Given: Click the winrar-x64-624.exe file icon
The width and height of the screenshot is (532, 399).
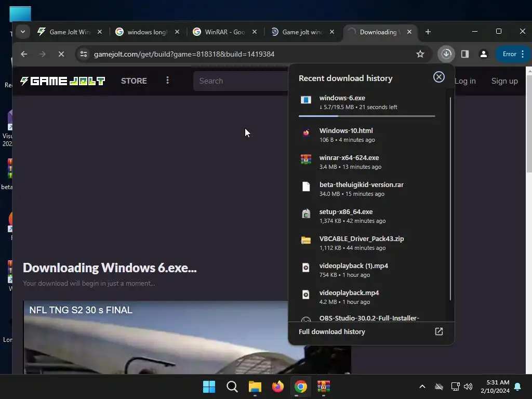Looking at the screenshot, I should [305, 159].
